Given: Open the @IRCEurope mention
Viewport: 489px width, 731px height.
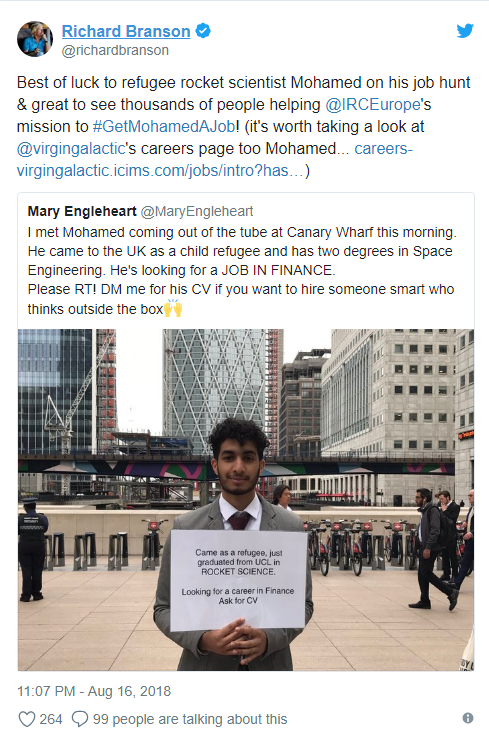Looking at the screenshot, I should 373,104.
